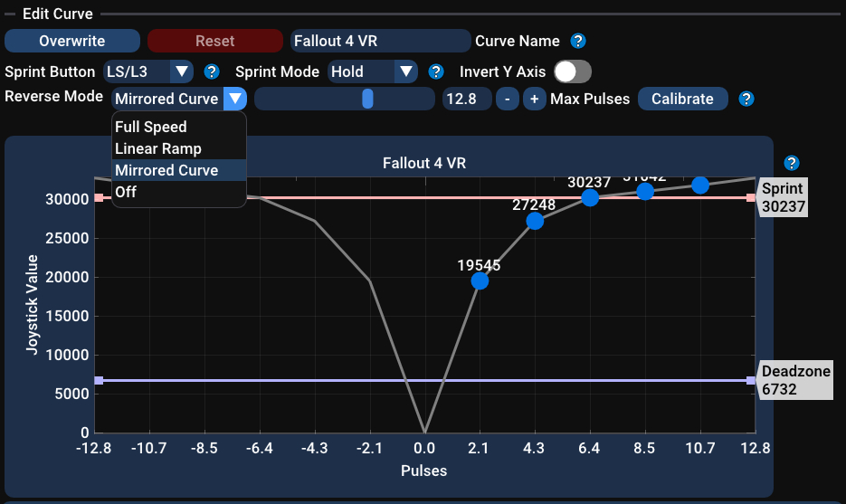Toggle Invert Y Axis switch
This screenshot has height=504, width=846.
coord(573,71)
